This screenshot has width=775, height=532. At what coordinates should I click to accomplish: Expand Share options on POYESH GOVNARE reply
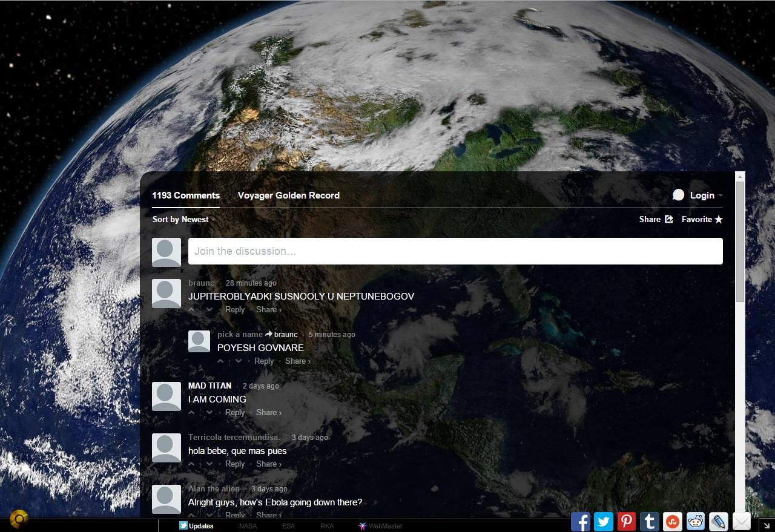click(298, 361)
